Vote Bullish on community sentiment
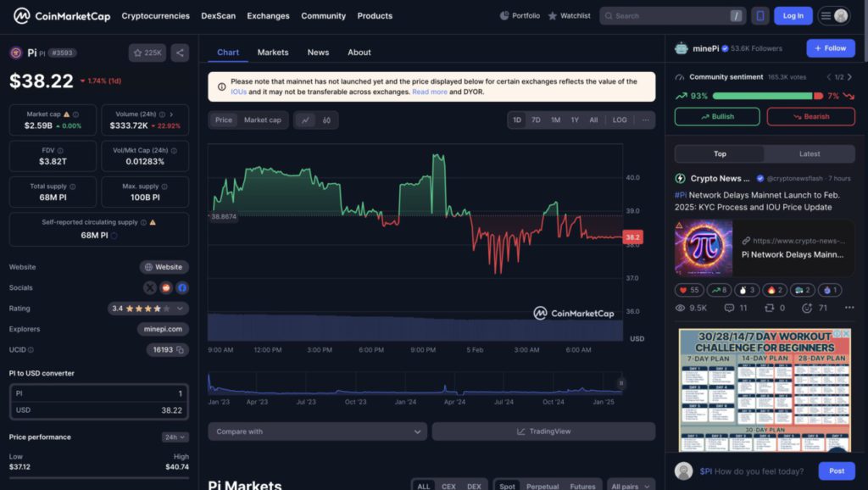868x490 pixels. click(x=717, y=117)
